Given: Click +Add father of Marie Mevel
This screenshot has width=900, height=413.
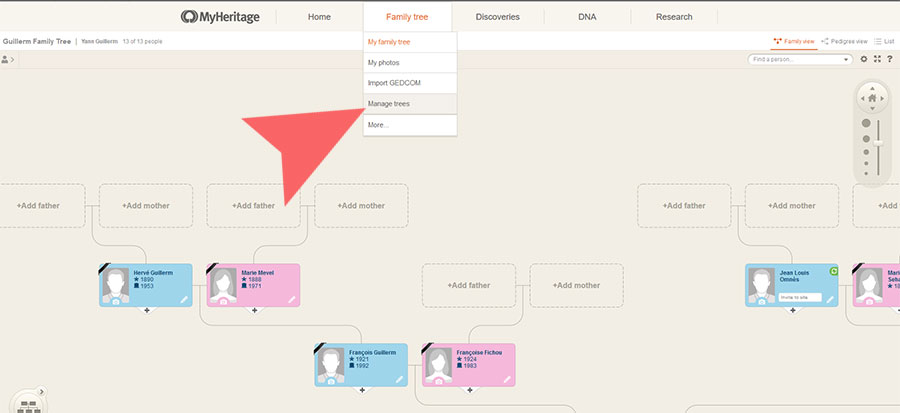Looking at the screenshot, I should 254,205.
